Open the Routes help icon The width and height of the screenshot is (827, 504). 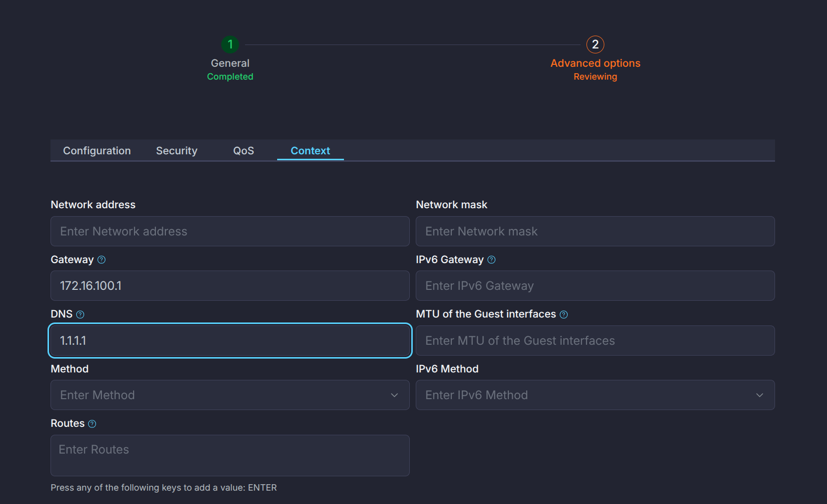click(92, 424)
